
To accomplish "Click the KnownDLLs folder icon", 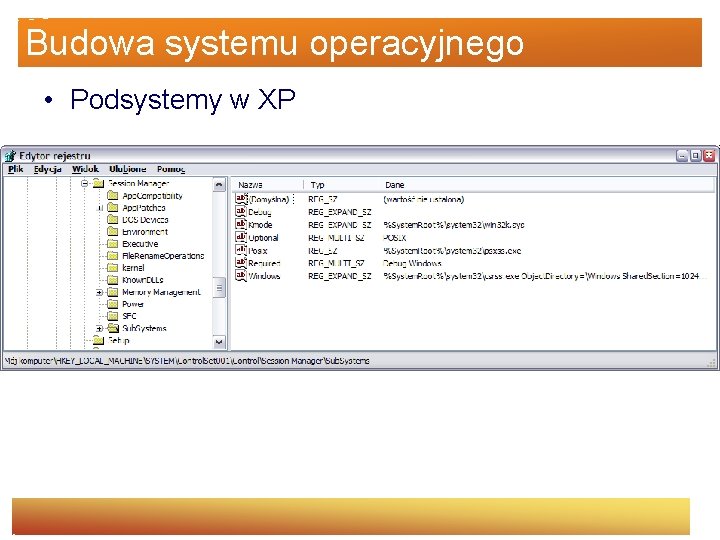I will (x=113, y=280).
